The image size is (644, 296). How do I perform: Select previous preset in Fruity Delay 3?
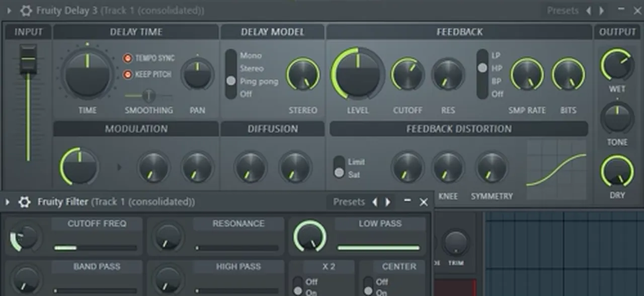588,11
